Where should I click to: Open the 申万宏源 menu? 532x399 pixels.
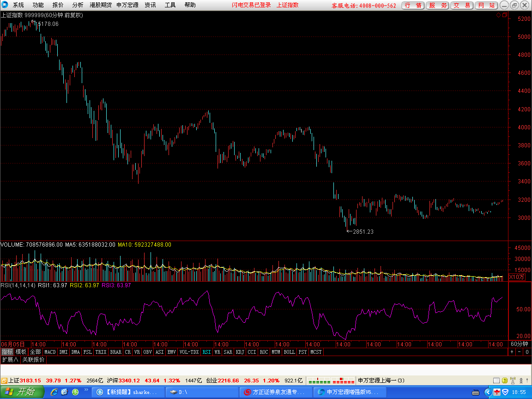pyautogui.click(x=127, y=5)
